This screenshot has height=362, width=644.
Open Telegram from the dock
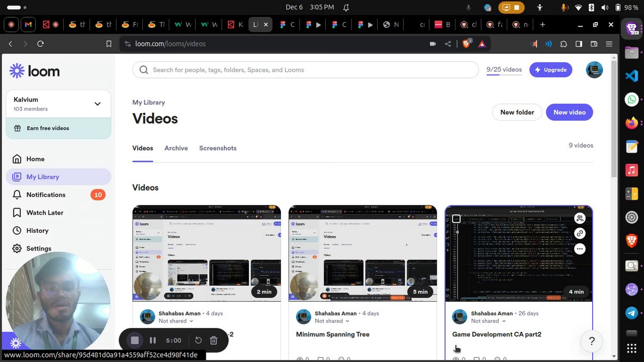coord(632,313)
